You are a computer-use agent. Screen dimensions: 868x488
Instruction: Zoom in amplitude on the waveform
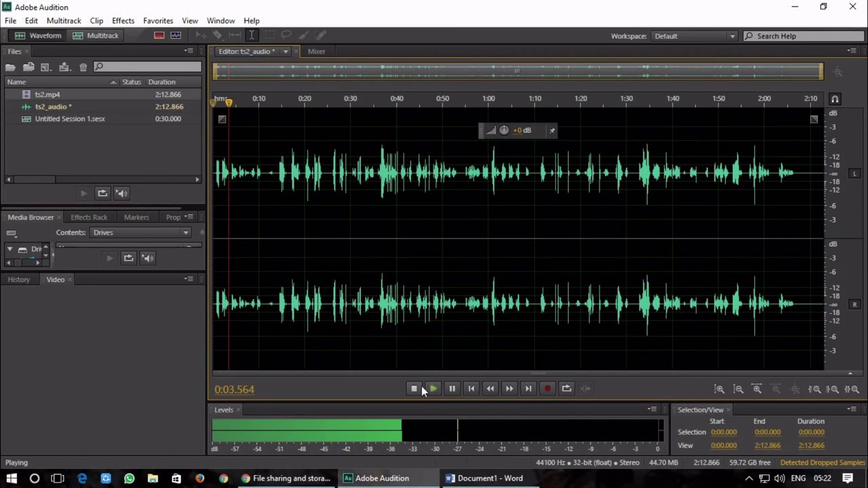(x=719, y=389)
